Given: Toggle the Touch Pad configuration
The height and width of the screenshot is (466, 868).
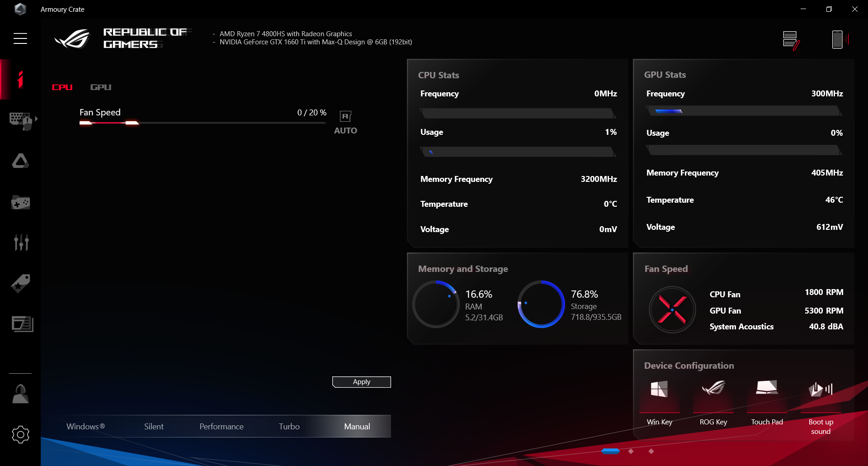Looking at the screenshot, I should point(767,403).
